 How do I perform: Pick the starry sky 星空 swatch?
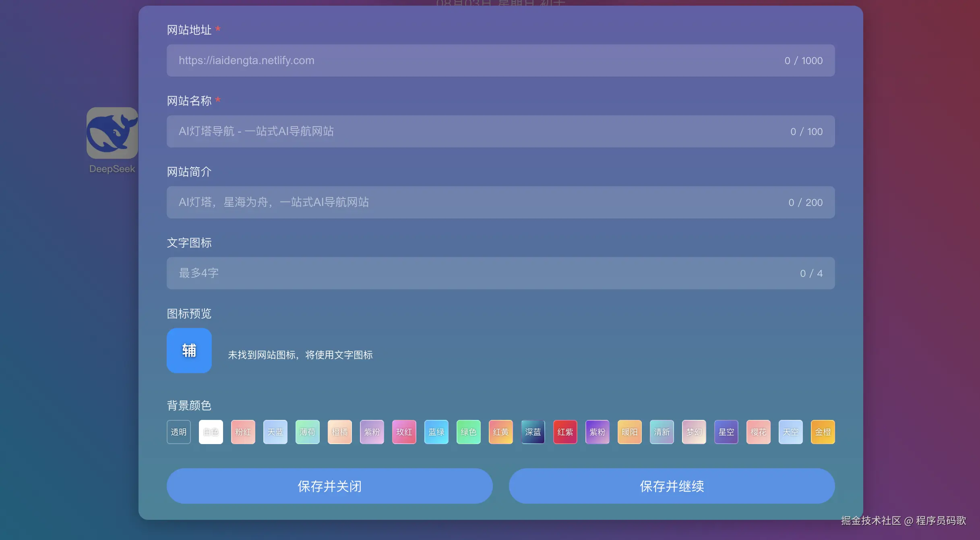[726, 432]
